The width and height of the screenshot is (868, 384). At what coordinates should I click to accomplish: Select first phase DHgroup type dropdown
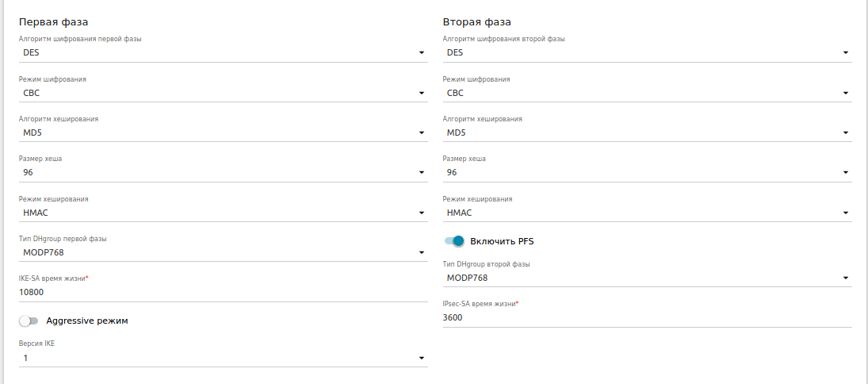point(222,252)
